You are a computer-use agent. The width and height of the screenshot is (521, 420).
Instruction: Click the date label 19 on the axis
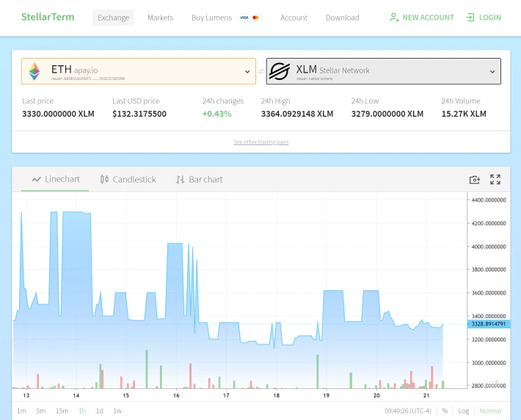327,395
